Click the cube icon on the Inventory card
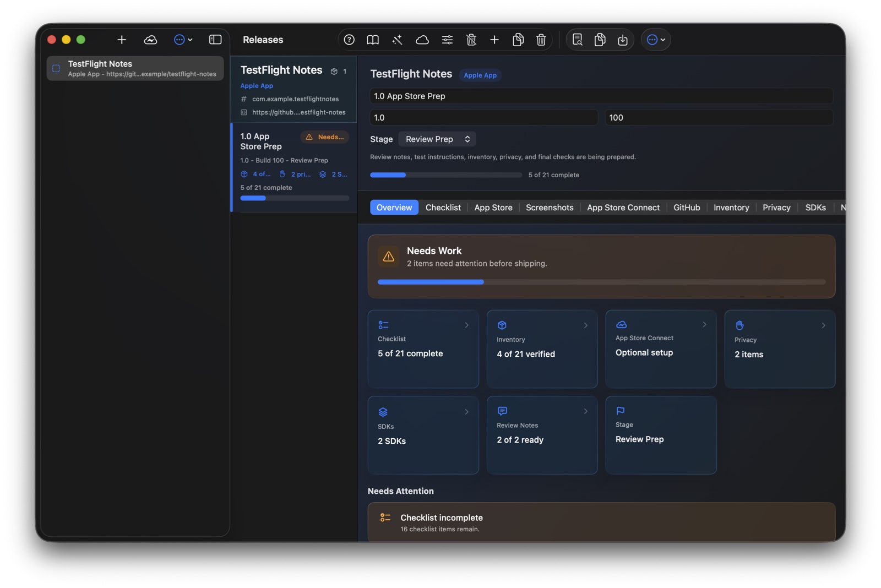 tap(502, 325)
